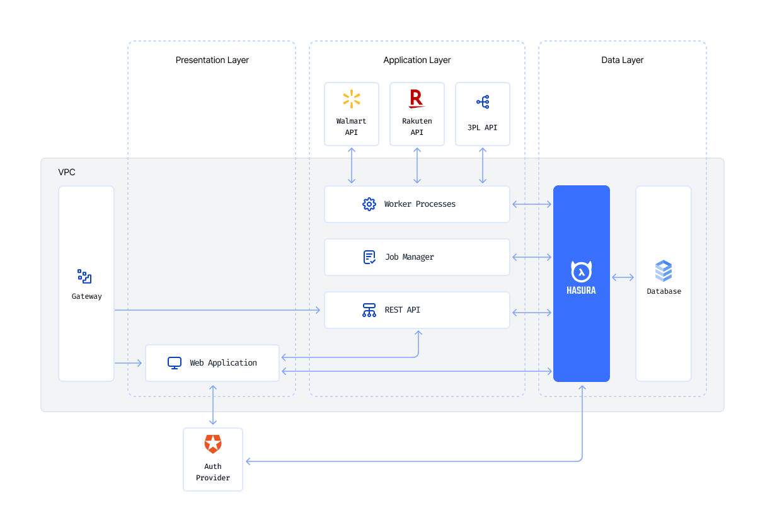Click the Walmart API text label
Screen dimensions: 765x532
pyautogui.click(x=352, y=127)
